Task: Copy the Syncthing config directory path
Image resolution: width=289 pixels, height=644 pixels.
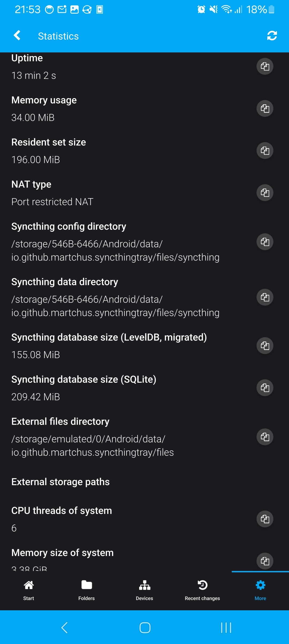Action: click(x=265, y=242)
